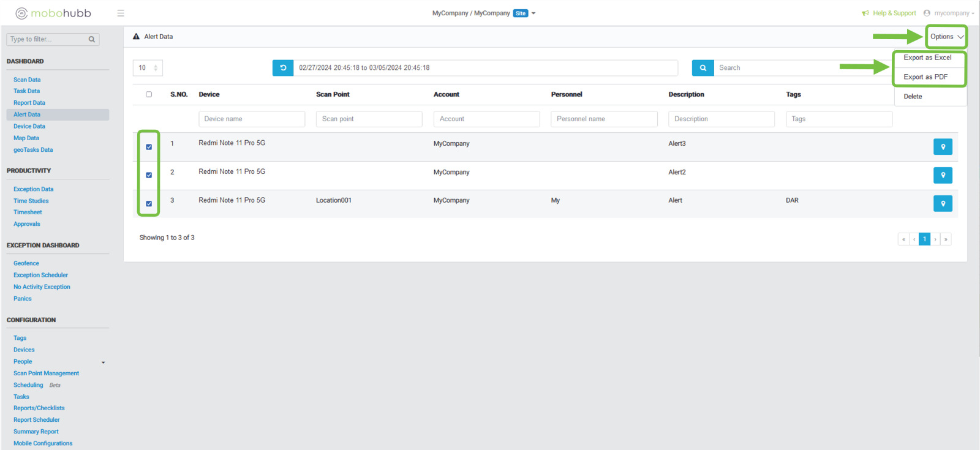Click the Help & Support megaphone icon
This screenshot has width=980, height=450.
(x=865, y=13)
